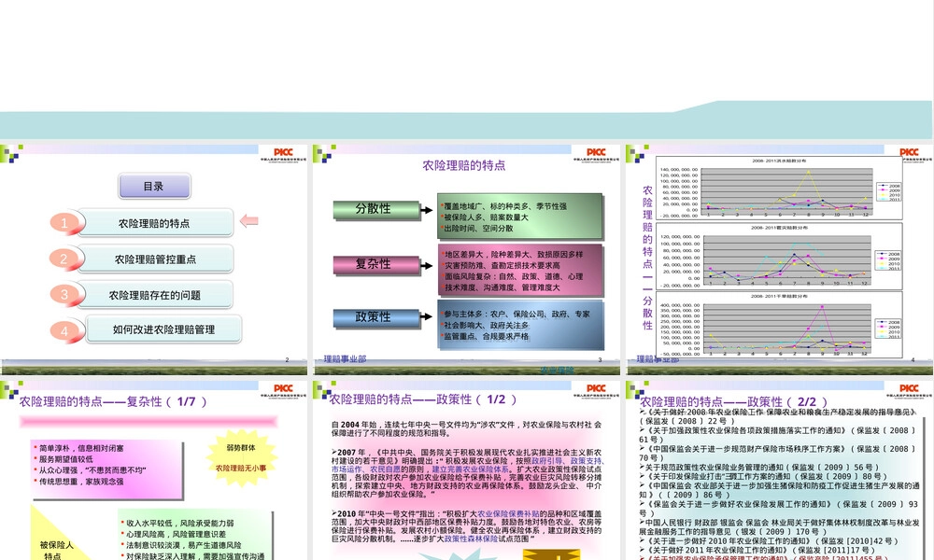
Task: Click the green box starting 覆盖地域广
Action: pos(520,216)
